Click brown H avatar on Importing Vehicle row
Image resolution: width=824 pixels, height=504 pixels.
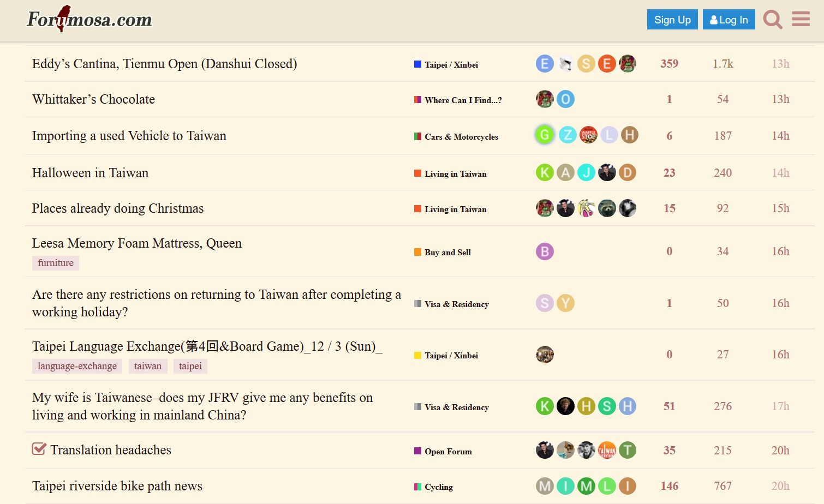pos(630,135)
